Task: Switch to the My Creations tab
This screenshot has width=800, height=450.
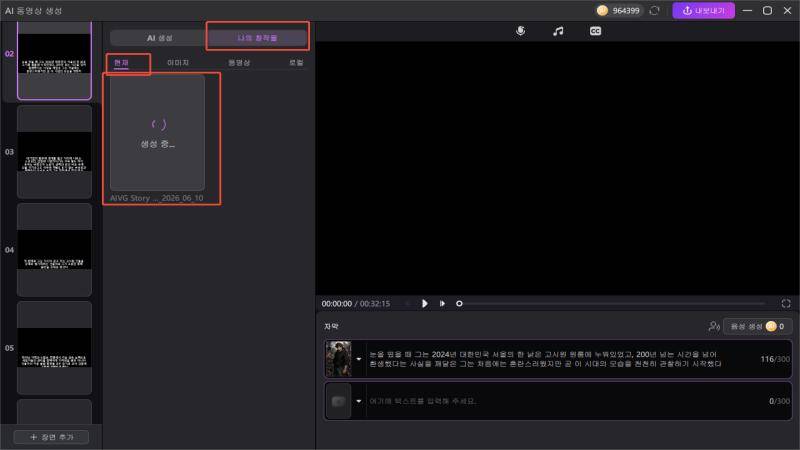Action: click(x=257, y=38)
